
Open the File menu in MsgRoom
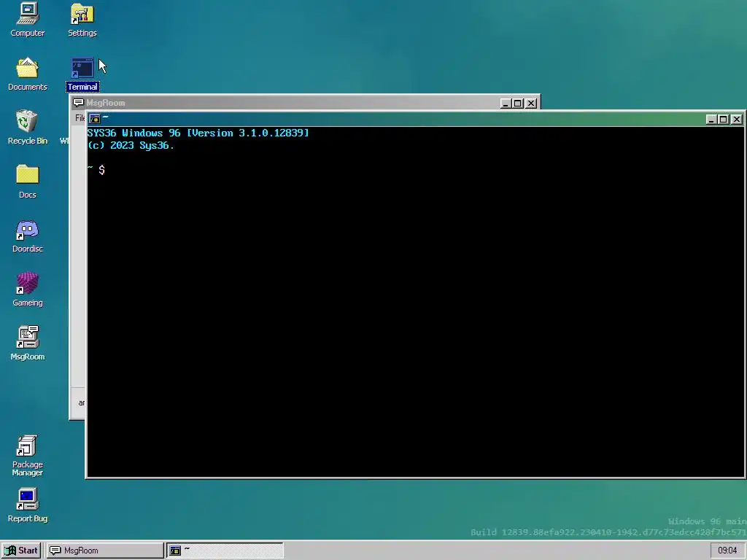click(80, 118)
